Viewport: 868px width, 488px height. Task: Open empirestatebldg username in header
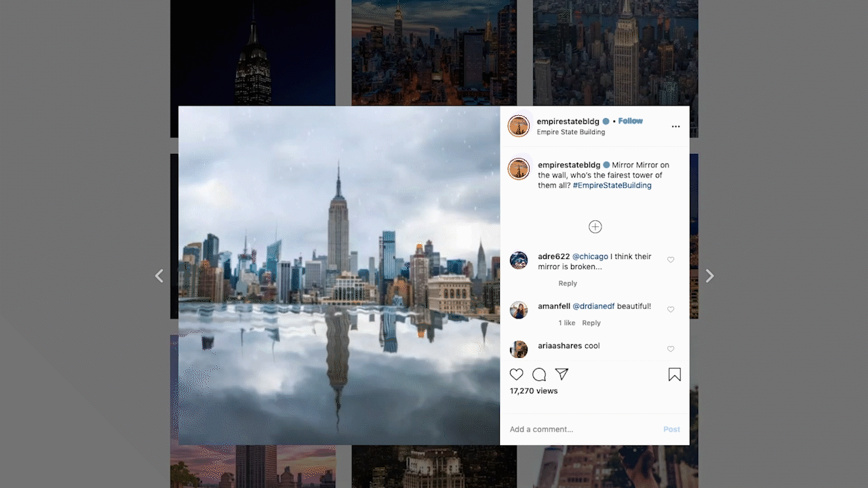pos(568,121)
